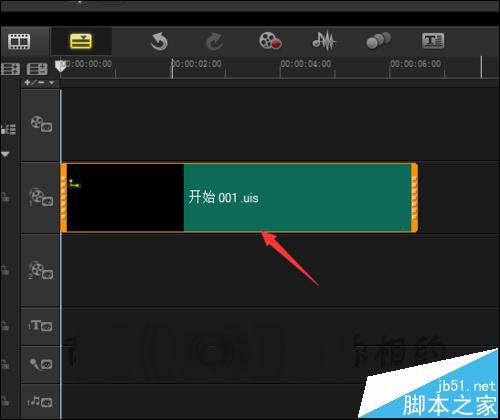
Task: Select the Overlay Track 1 icon
Action: (41, 197)
